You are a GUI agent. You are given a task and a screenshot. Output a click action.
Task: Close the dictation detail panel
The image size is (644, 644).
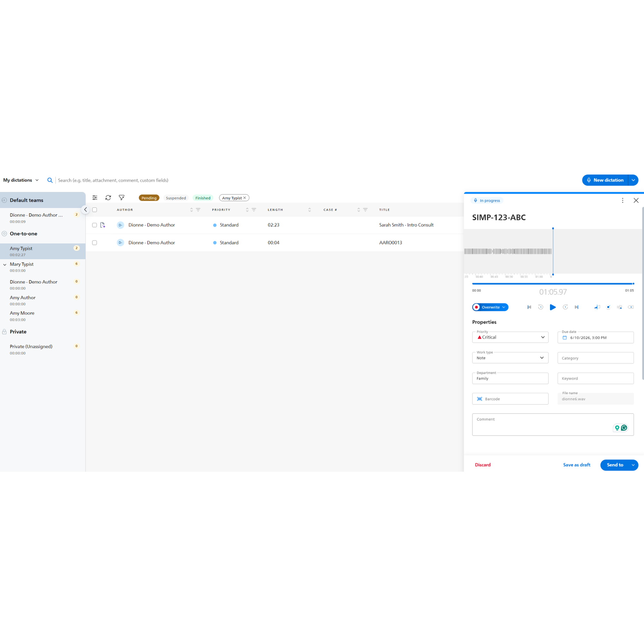coord(636,200)
